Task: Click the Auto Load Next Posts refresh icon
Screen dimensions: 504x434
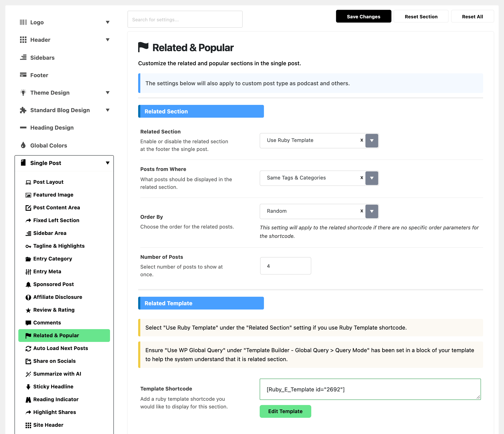Action: coord(28,349)
